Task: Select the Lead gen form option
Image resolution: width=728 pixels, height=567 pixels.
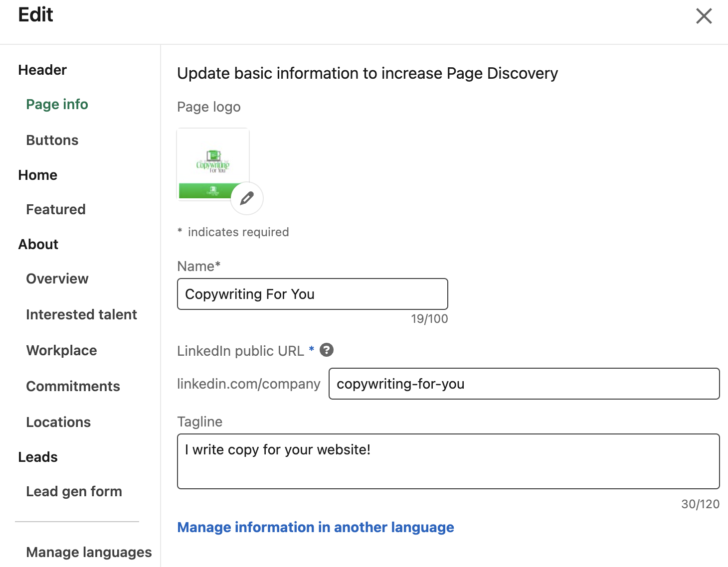Action: pos(74,491)
